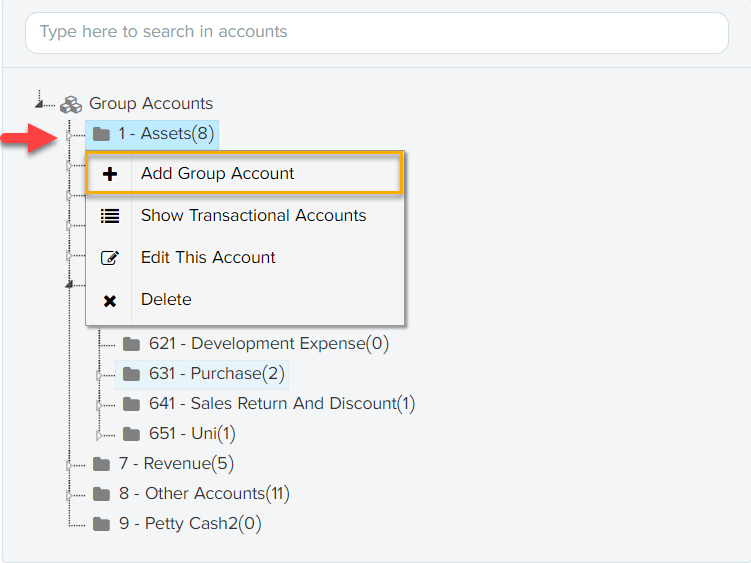This screenshot has width=751, height=563.
Task: Click the list icon beside Show Transactional Accounts
Action: [x=110, y=216]
